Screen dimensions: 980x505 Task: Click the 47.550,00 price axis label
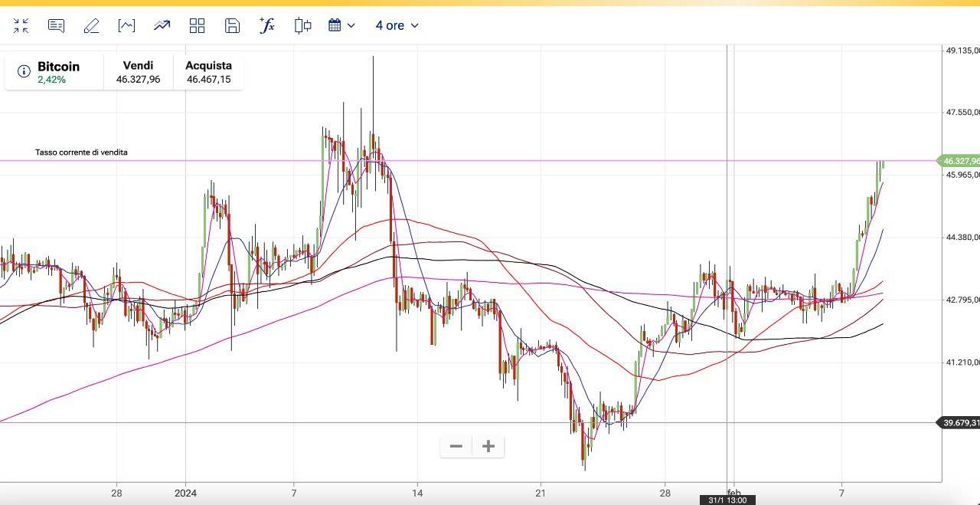[962, 113]
